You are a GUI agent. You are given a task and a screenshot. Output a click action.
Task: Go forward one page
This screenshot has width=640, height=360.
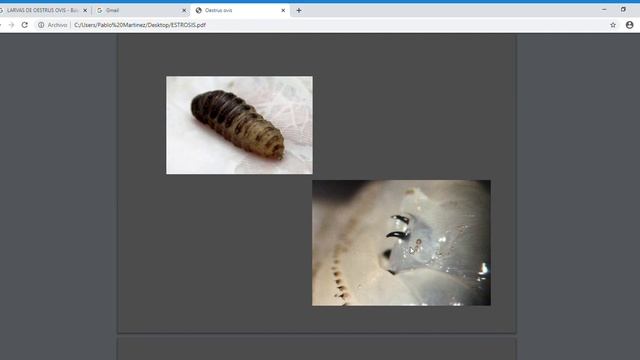click(11, 25)
